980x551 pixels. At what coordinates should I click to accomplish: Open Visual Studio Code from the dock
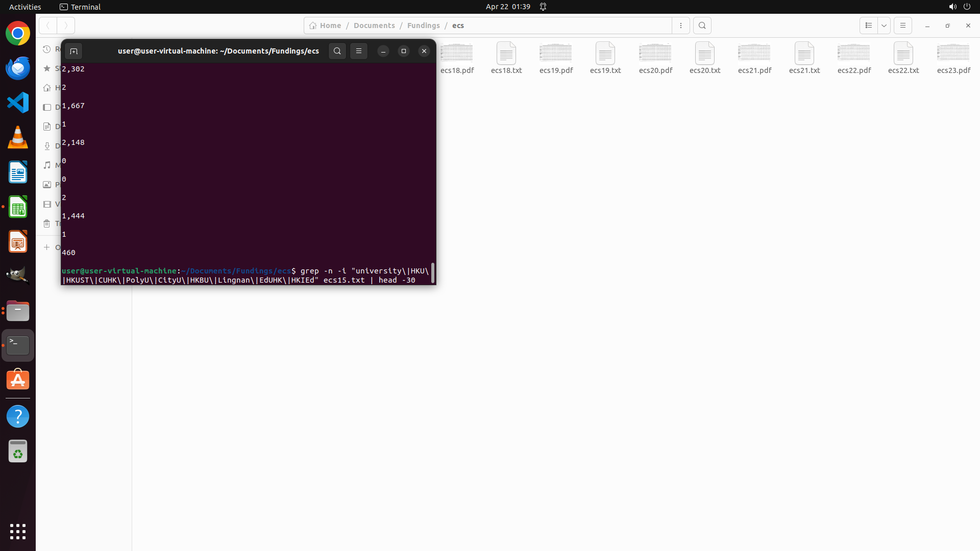(18, 103)
